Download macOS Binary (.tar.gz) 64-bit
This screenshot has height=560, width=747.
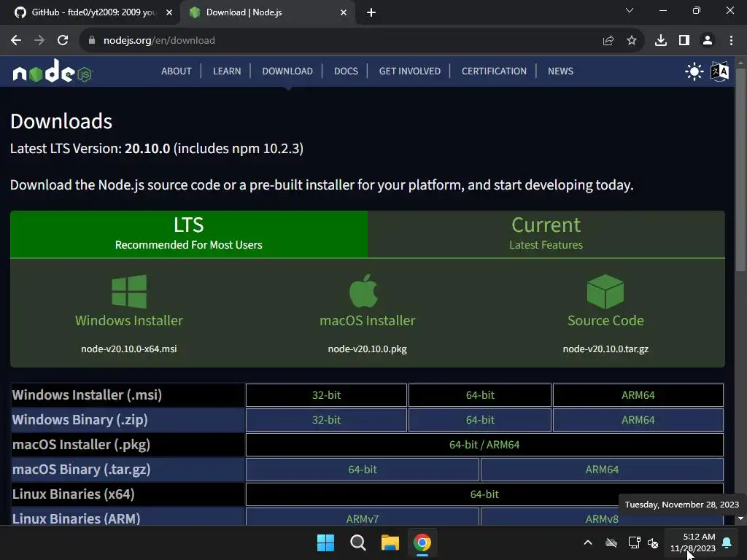coord(363,469)
